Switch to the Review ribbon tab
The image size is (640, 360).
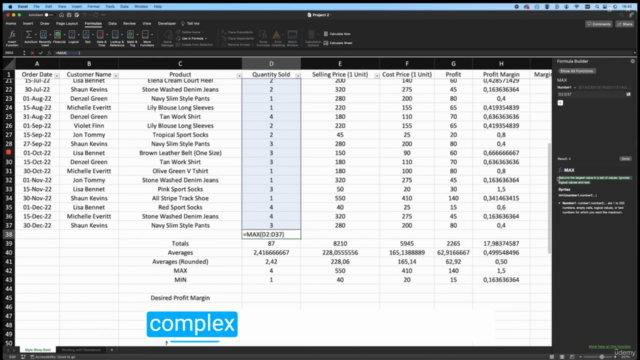(x=129, y=24)
